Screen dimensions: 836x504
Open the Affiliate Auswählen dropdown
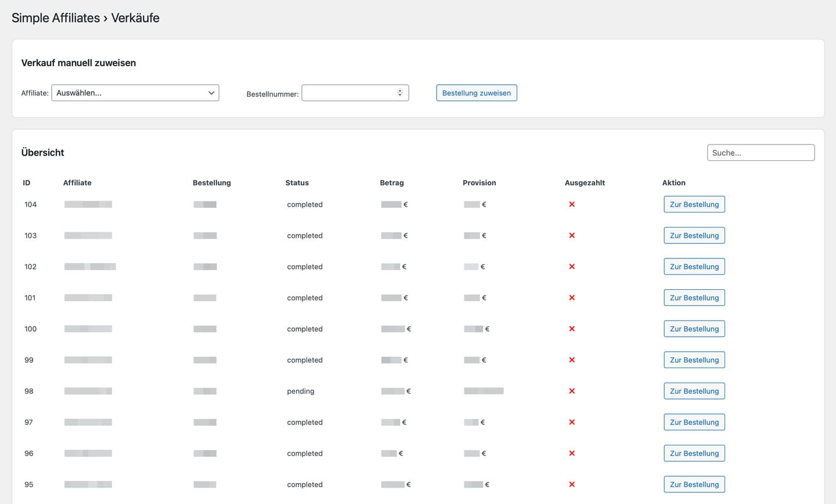tap(135, 93)
